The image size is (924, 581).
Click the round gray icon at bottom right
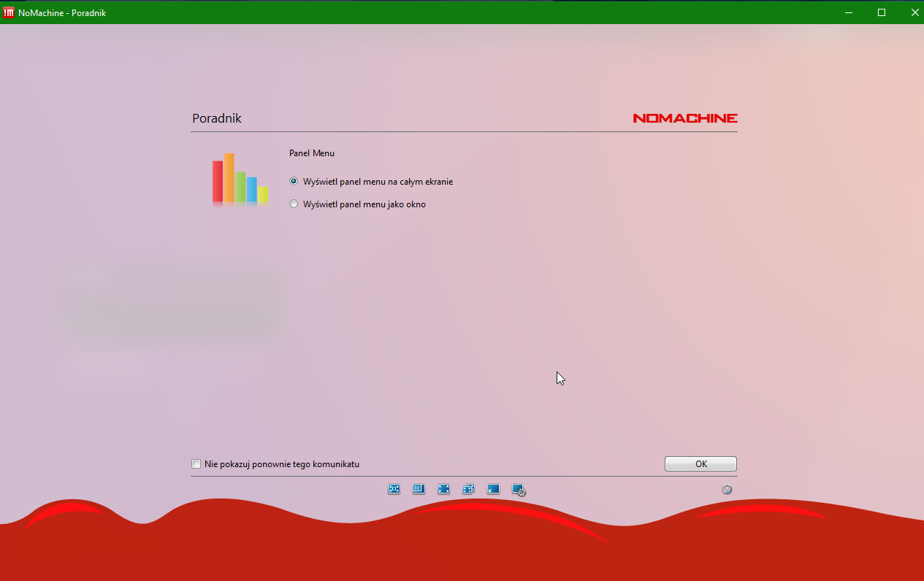point(727,490)
